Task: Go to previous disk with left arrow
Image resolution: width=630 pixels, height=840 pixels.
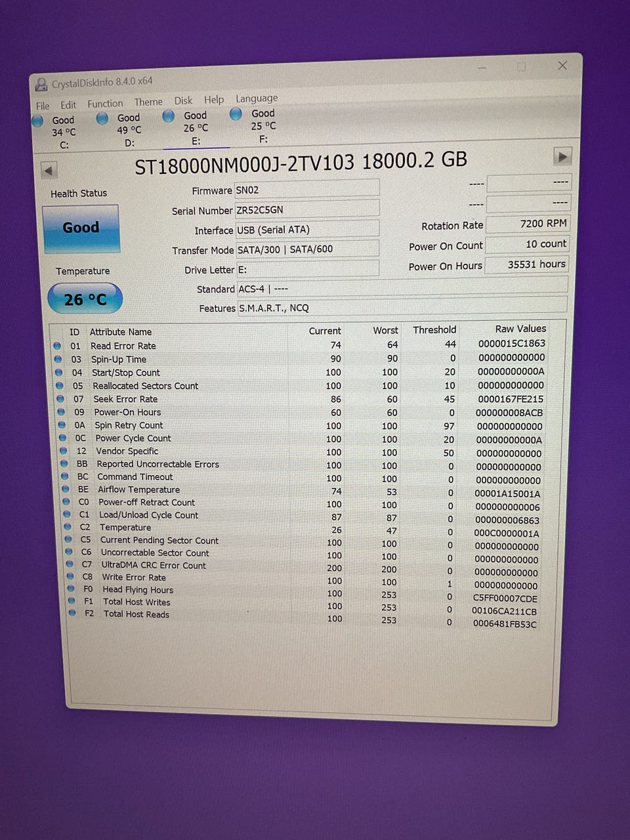Action: 49,171
